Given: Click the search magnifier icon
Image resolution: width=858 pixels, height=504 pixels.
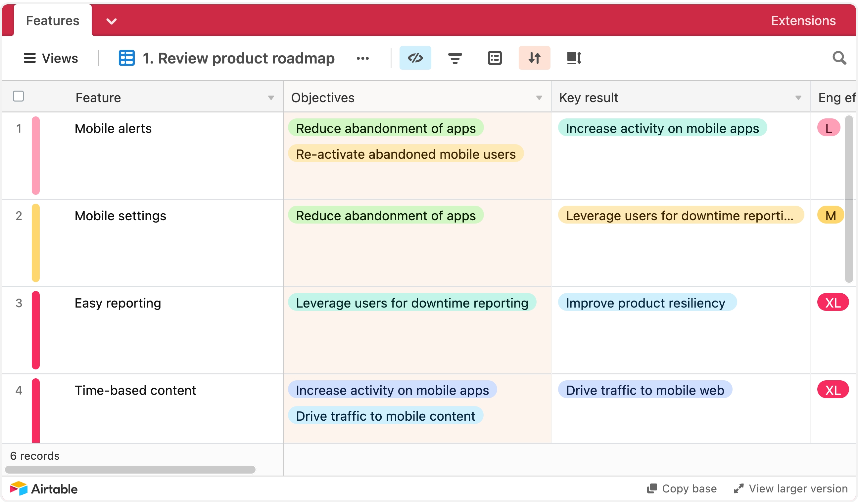Looking at the screenshot, I should [839, 58].
